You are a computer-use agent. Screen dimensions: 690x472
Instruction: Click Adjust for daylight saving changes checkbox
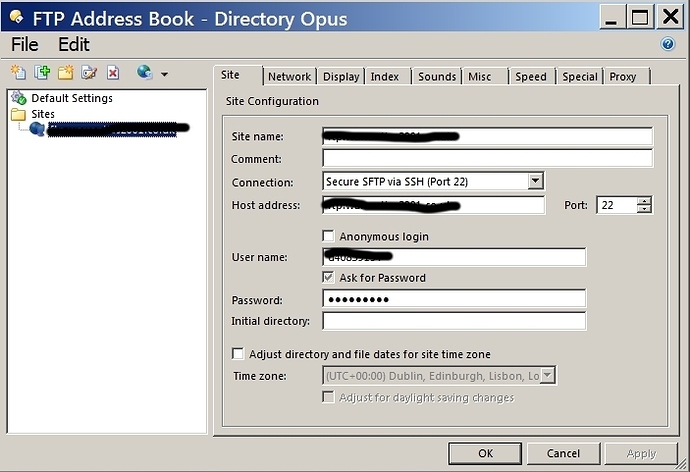tap(328, 397)
